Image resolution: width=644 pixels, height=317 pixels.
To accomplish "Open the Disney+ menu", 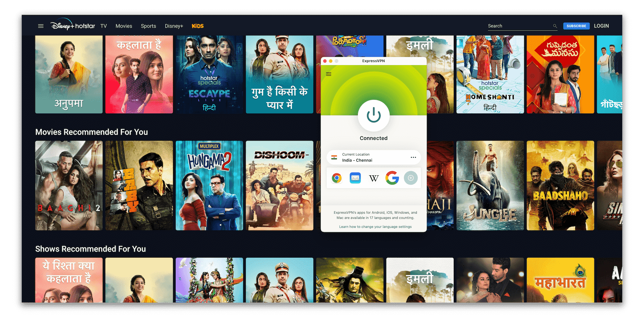I will [x=174, y=26].
